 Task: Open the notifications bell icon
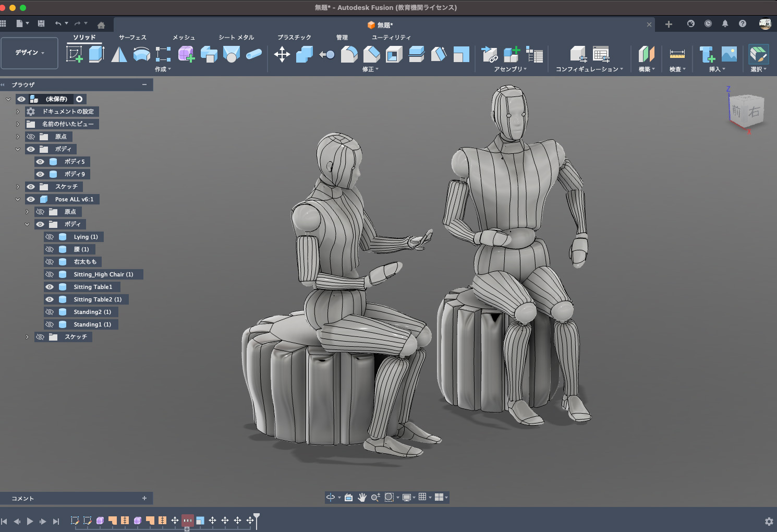tap(725, 23)
